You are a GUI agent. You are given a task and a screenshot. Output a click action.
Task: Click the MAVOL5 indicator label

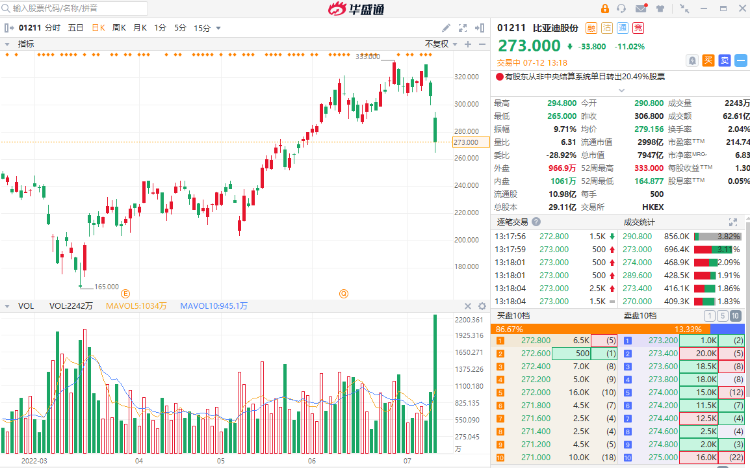coord(136,306)
